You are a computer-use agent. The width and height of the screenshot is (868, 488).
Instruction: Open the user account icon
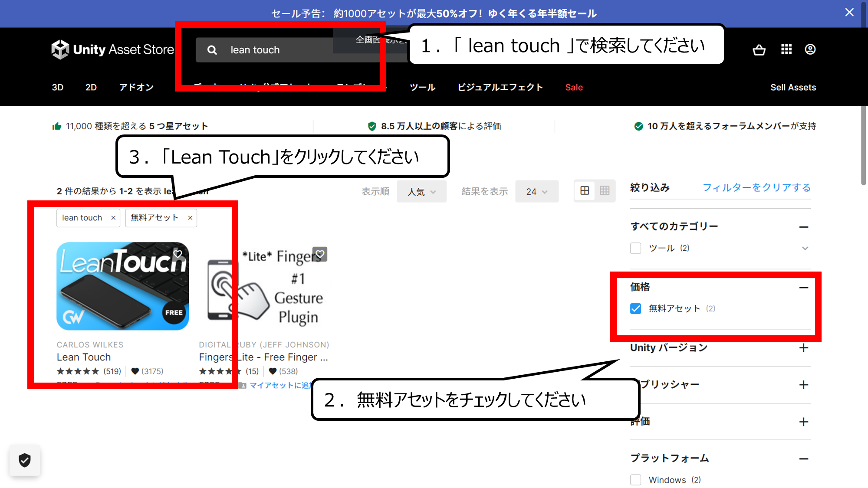point(810,49)
